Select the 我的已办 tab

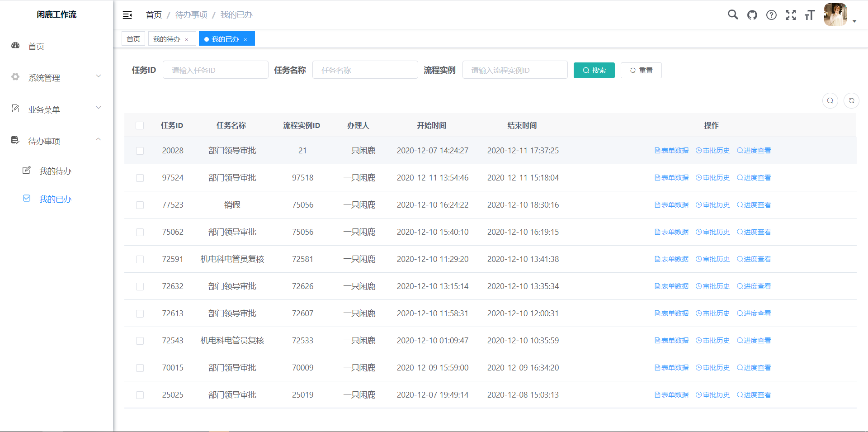tap(226, 39)
